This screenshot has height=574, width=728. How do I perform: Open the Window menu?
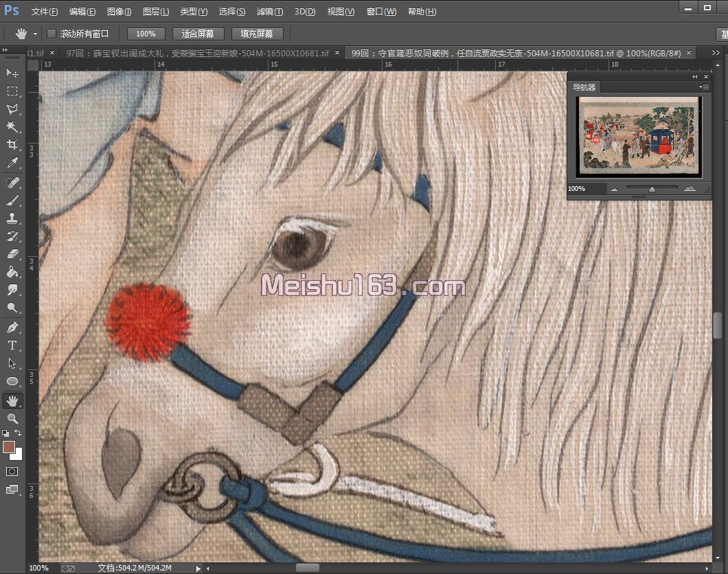[381, 12]
